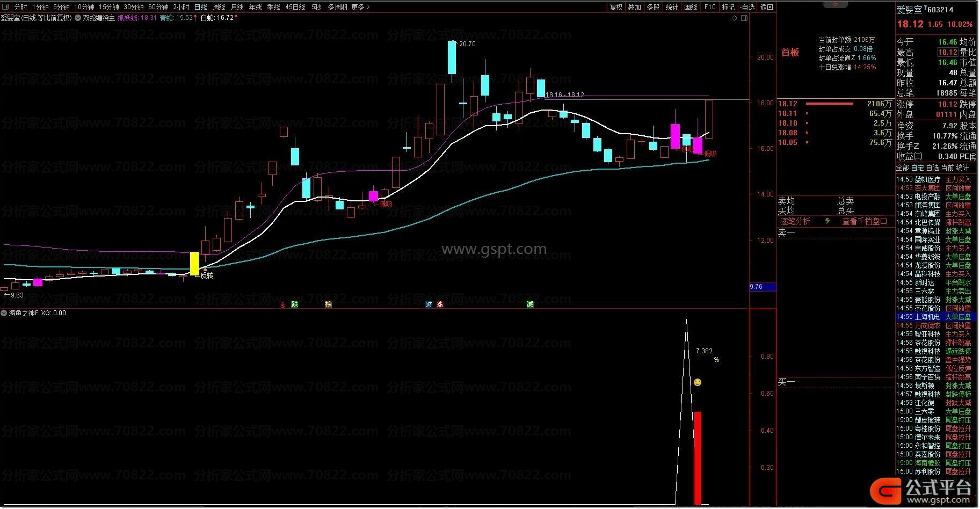Click 返回 to go back
The width and height of the screenshot is (980, 509).
767,7
